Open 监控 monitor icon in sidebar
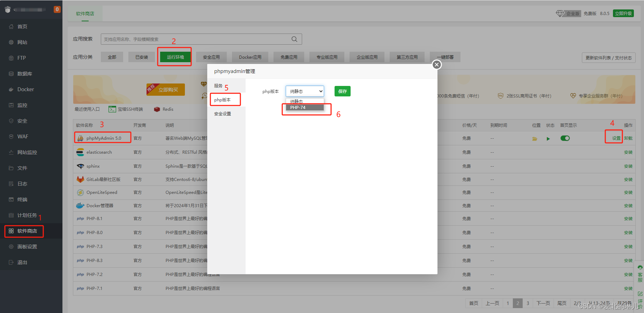 [x=11, y=105]
